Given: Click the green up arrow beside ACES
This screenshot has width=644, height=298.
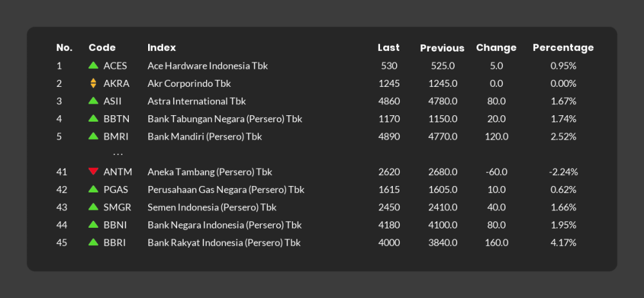Looking at the screenshot, I should [x=93, y=65].
